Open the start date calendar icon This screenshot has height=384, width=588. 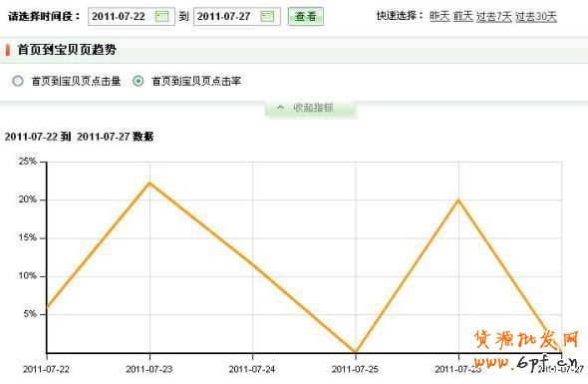click(162, 17)
